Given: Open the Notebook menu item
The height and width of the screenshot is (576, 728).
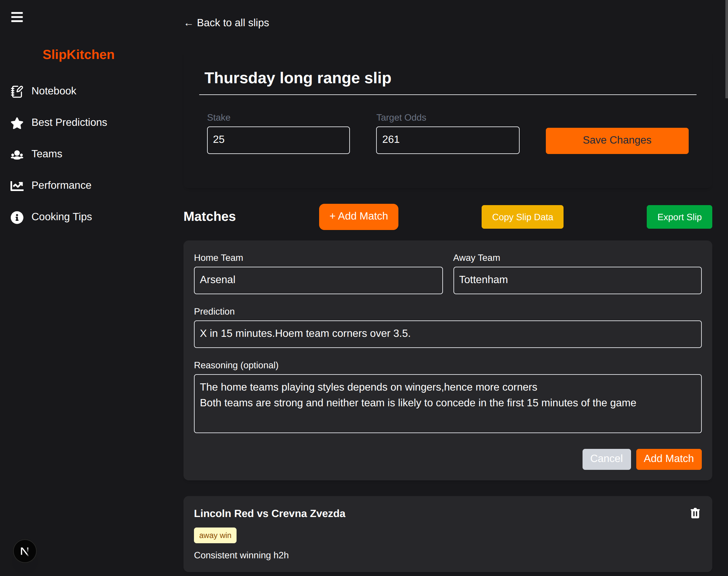Looking at the screenshot, I should (x=54, y=91).
